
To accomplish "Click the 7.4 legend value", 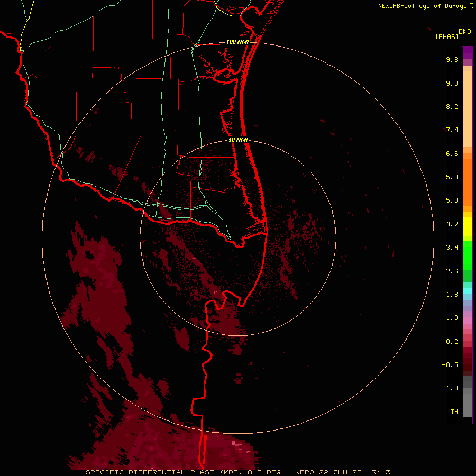I will [x=452, y=130].
